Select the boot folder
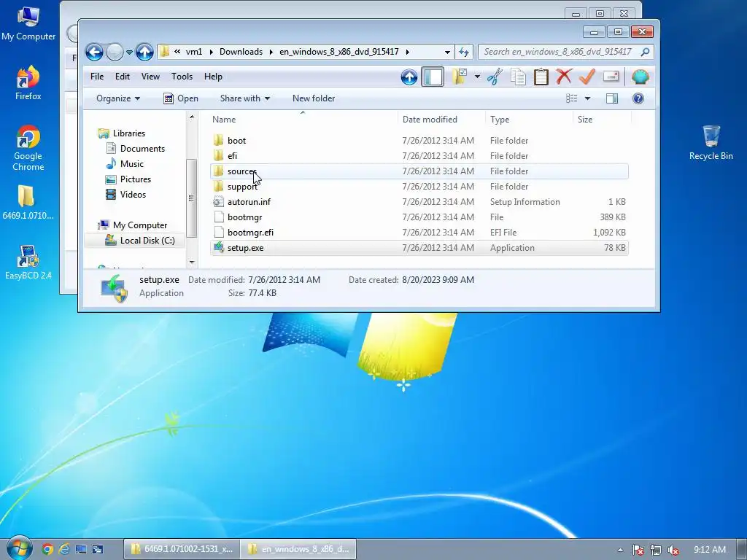This screenshot has height=560, width=747. coord(419,141)
